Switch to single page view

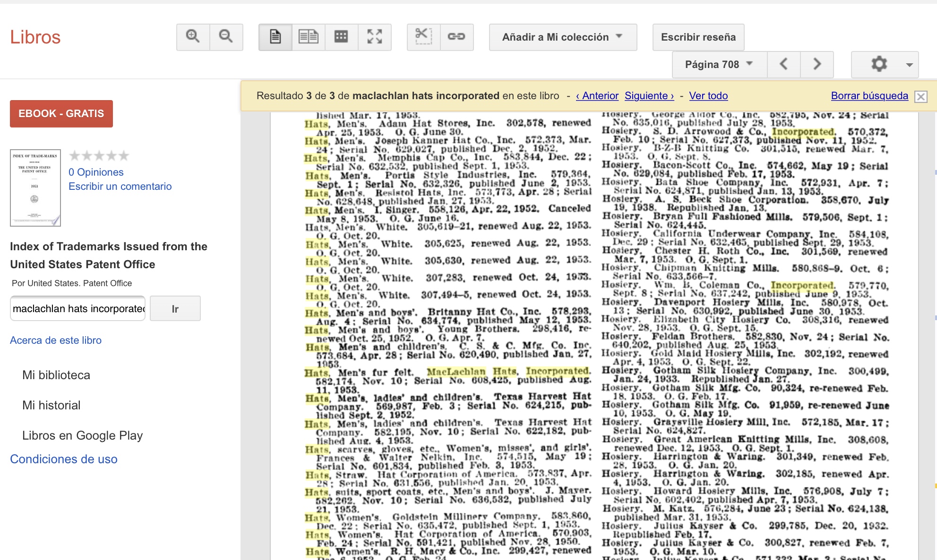[275, 37]
